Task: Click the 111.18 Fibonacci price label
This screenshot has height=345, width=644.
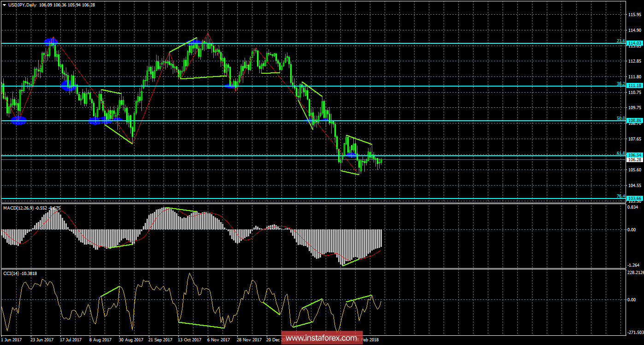Action: (635, 86)
